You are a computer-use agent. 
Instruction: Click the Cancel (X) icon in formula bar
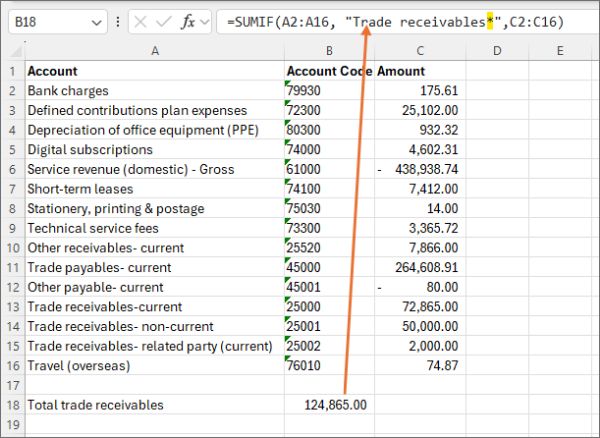point(142,21)
